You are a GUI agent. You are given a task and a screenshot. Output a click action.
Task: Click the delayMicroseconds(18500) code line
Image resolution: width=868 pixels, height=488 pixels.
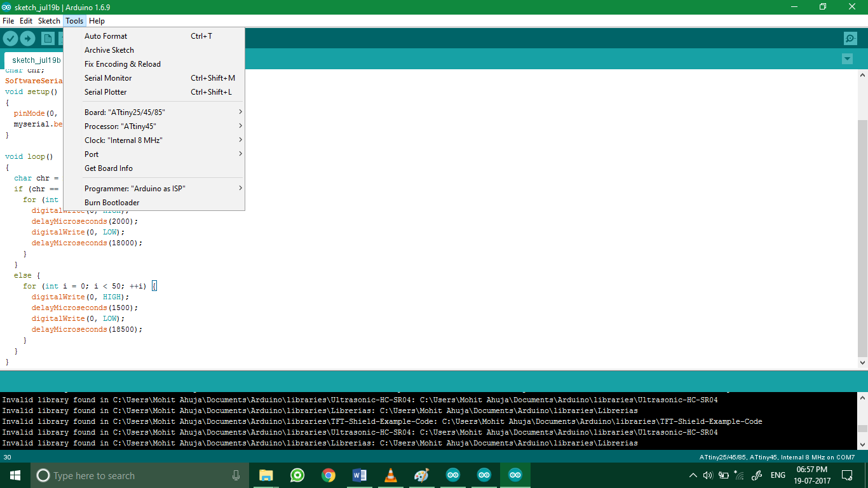coord(87,330)
